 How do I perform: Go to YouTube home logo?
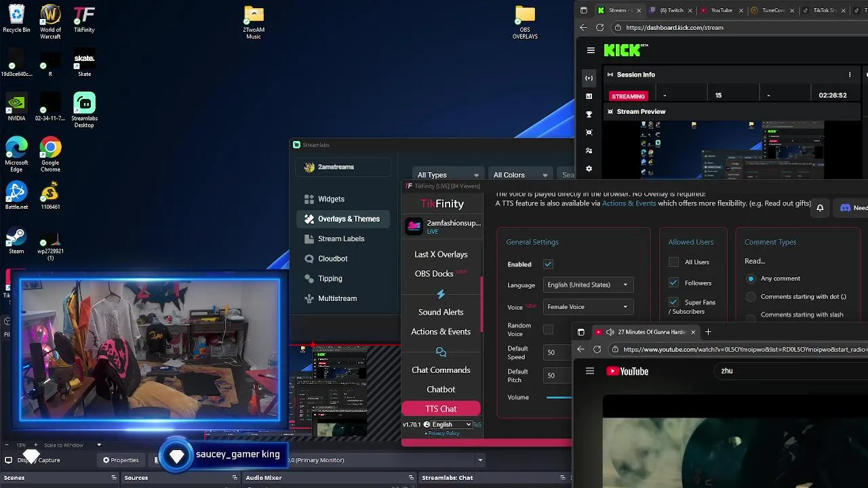[x=627, y=371]
